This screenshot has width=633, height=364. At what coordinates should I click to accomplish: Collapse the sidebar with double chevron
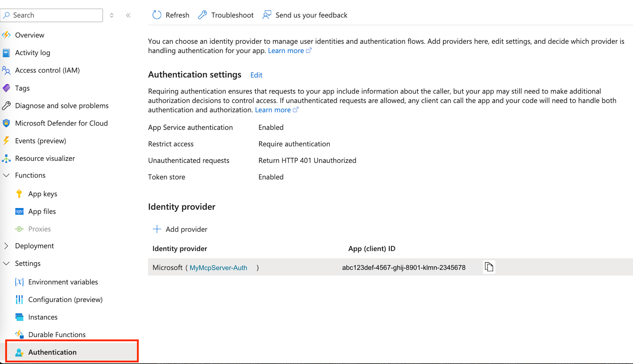[x=128, y=15]
